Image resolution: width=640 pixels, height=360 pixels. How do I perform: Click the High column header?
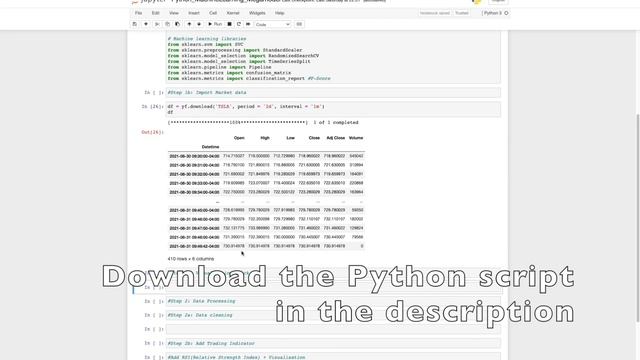point(265,138)
